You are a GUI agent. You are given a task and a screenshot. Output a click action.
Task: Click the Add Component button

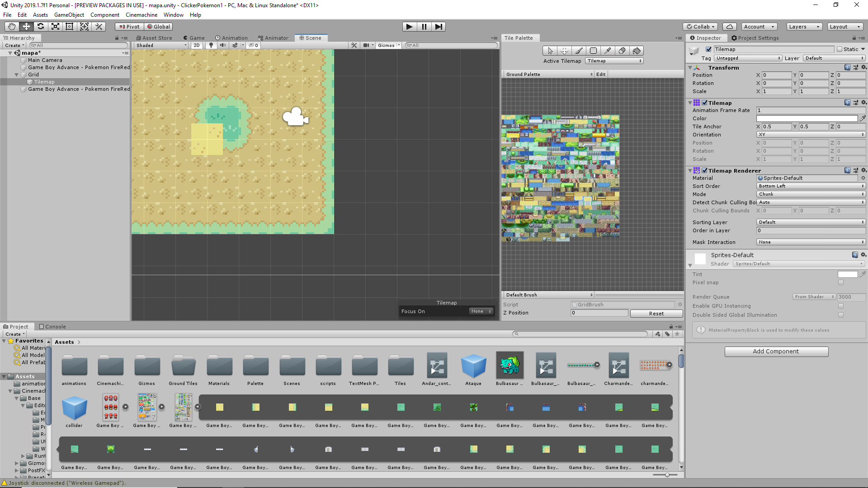coord(776,351)
